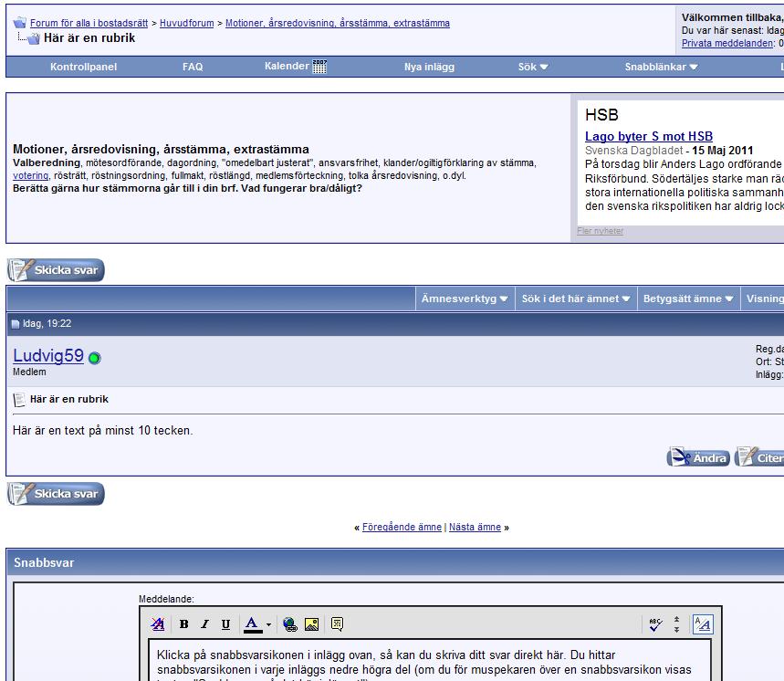The height and width of the screenshot is (681, 784).
Task: Switch editor mode with A/A icon
Action: (703, 624)
